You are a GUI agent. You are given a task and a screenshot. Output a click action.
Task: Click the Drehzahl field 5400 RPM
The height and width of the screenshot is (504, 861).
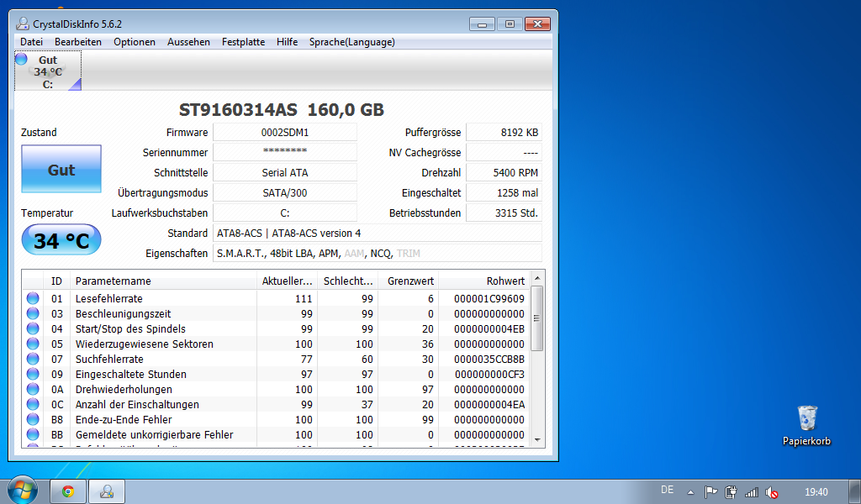pos(504,173)
